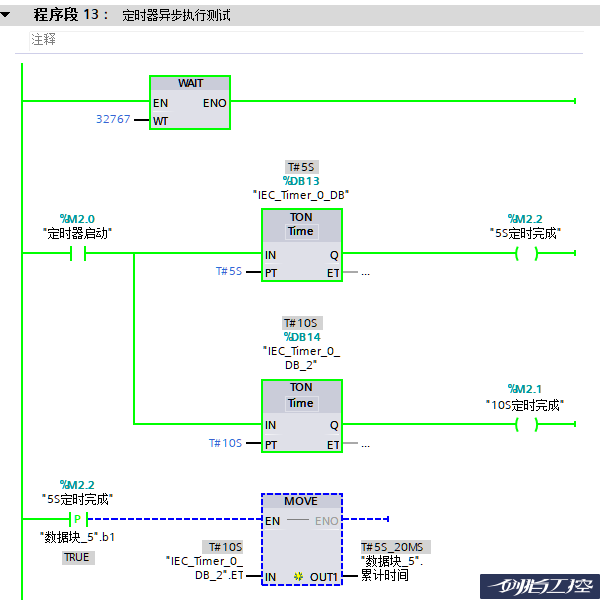Click the 32767 WT input value
The width and height of the screenshot is (600, 600).
point(112,119)
